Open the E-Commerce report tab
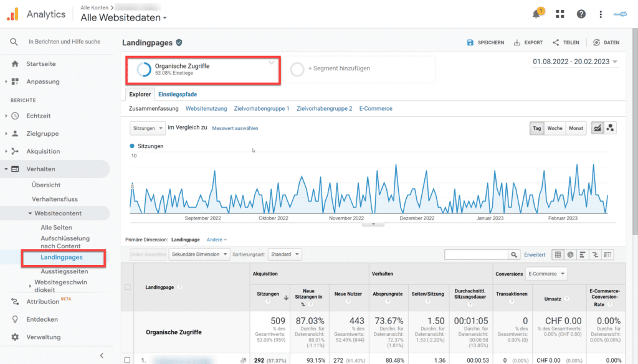 (376, 108)
